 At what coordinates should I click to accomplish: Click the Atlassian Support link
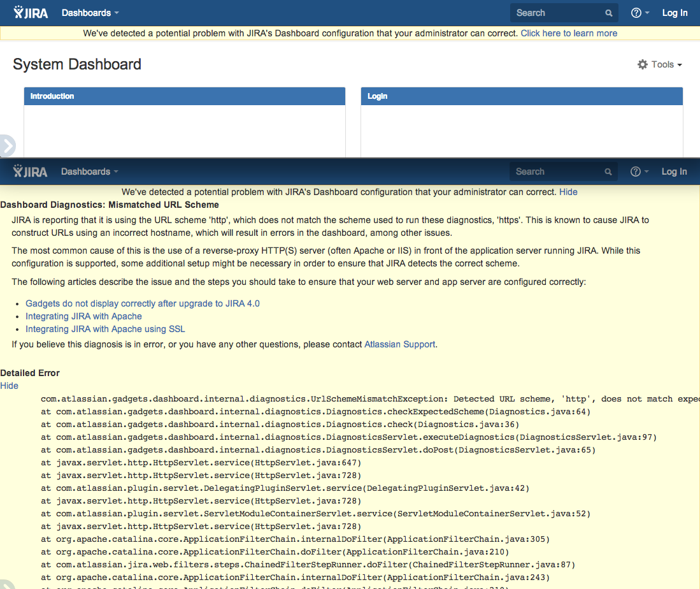tap(399, 344)
